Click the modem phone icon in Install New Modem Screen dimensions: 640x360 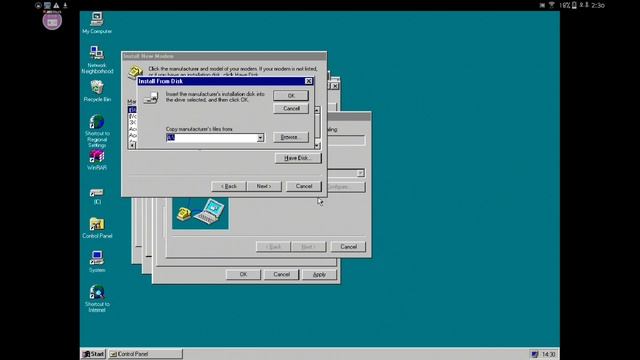[135, 72]
